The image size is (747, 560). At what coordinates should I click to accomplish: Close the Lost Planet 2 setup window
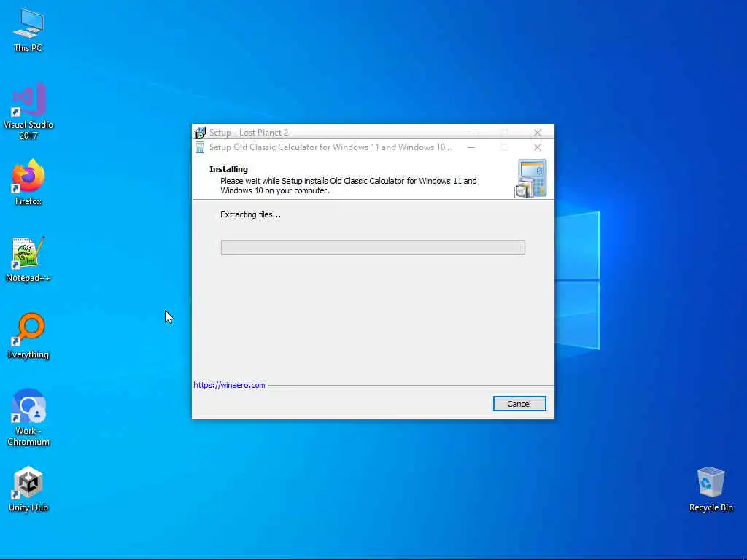(538, 133)
